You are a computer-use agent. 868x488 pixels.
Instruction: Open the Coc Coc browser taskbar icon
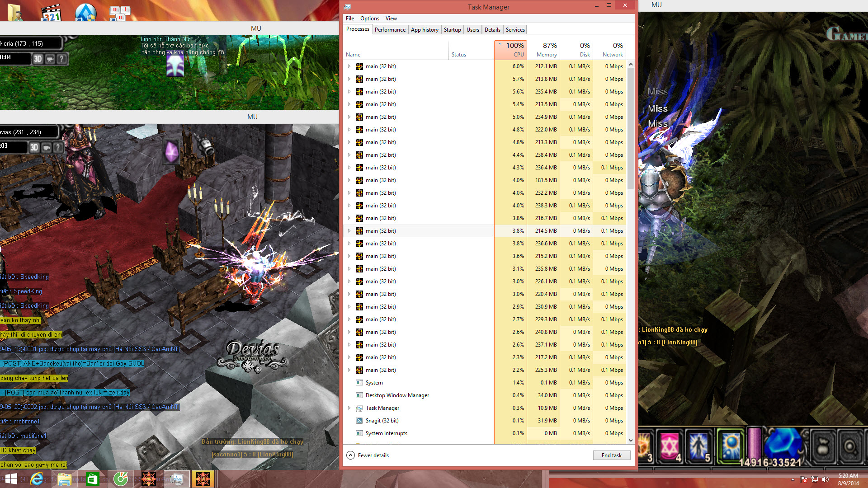(x=120, y=479)
